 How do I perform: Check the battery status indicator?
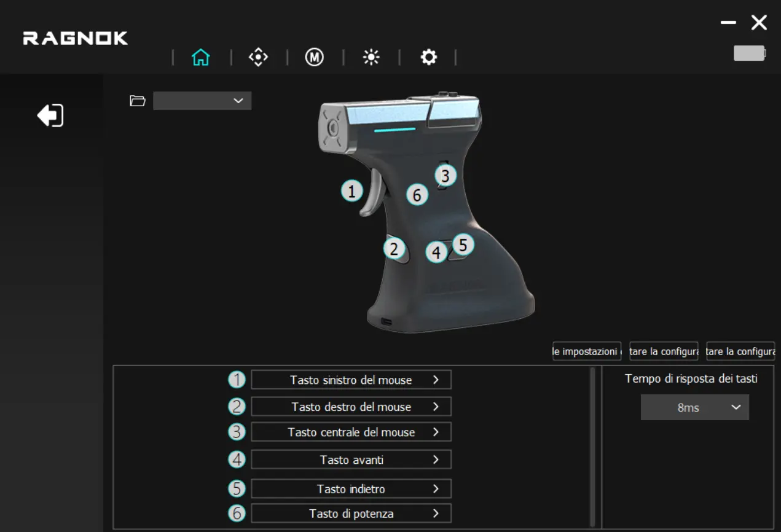(750, 53)
